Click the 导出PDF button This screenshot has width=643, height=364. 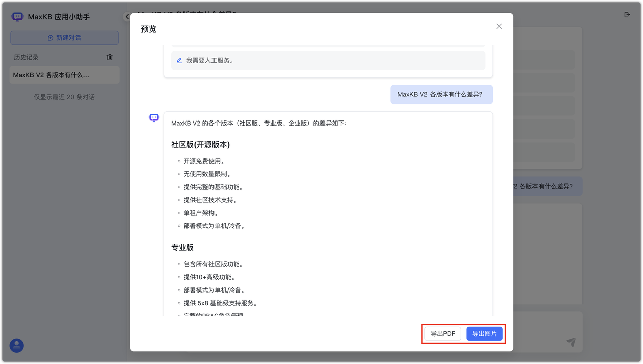coord(443,334)
